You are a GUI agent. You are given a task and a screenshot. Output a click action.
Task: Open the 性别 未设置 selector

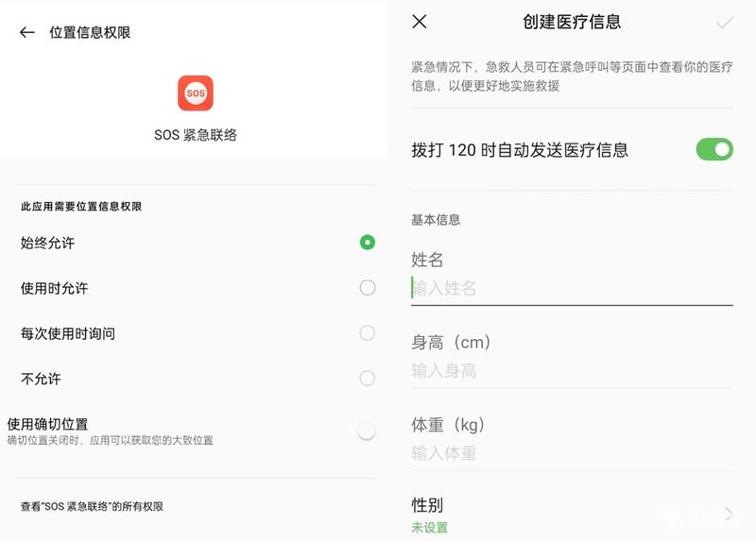[x=572, y=515]
